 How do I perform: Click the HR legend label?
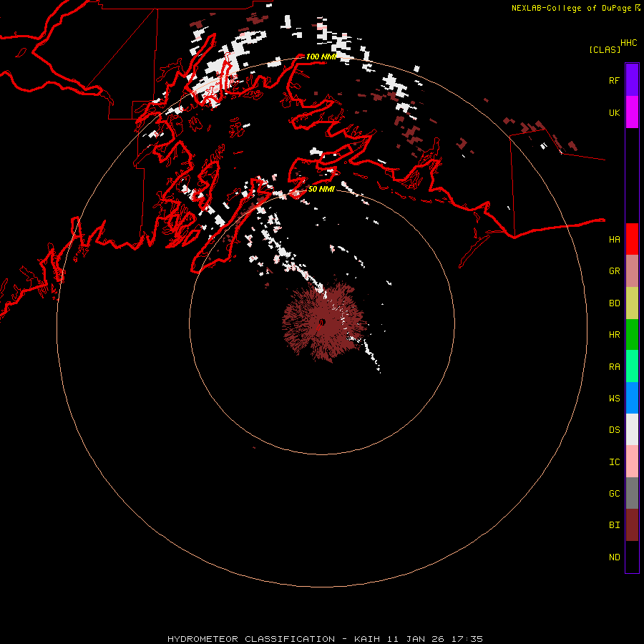(614, 335)
